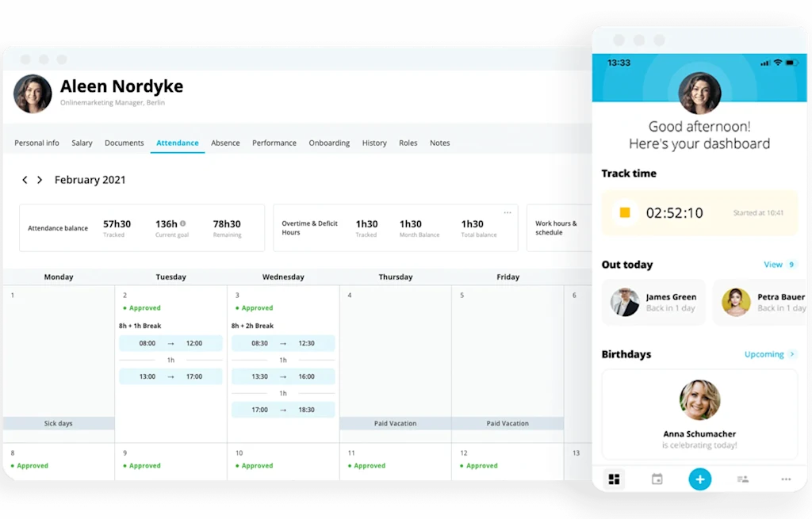Click the Thursday column header
The image size is (812, 519).
click(395, 277)
